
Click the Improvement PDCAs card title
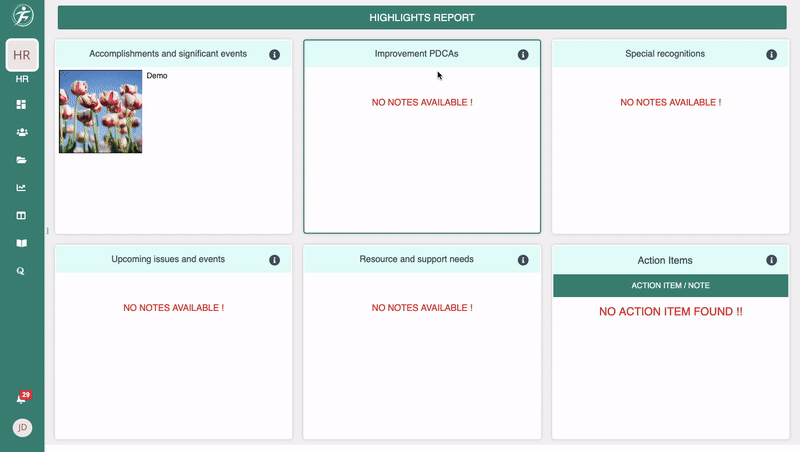click(x=416, y=54)
